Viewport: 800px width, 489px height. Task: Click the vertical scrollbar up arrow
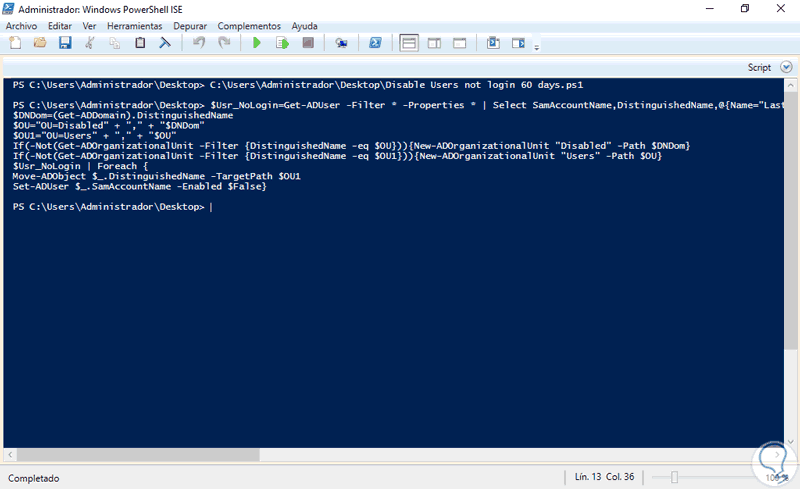coord(790,85)
